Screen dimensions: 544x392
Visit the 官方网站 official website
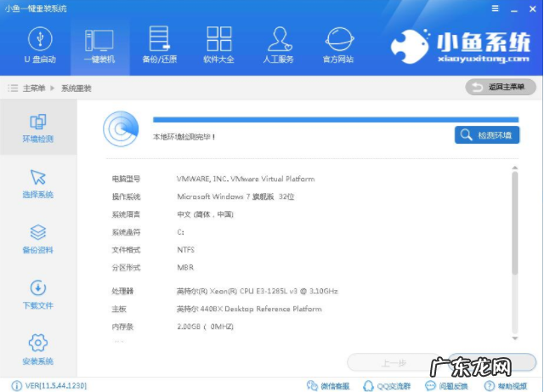pos(338,45)
